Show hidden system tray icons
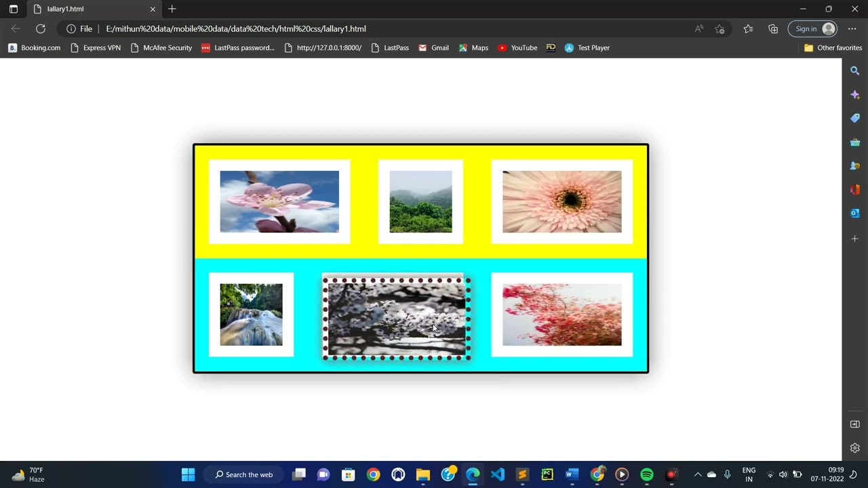This screenshot has width=868, height=488. click(x=697, y=474)
